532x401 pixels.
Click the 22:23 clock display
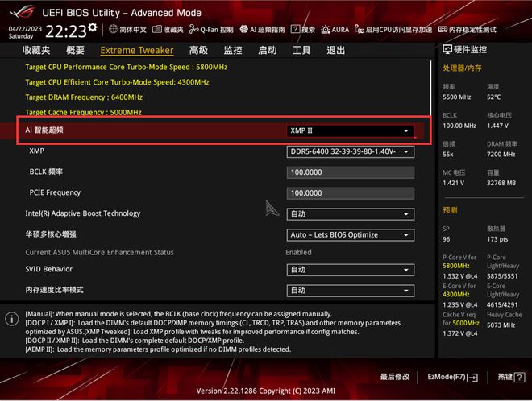click(66, 31)
